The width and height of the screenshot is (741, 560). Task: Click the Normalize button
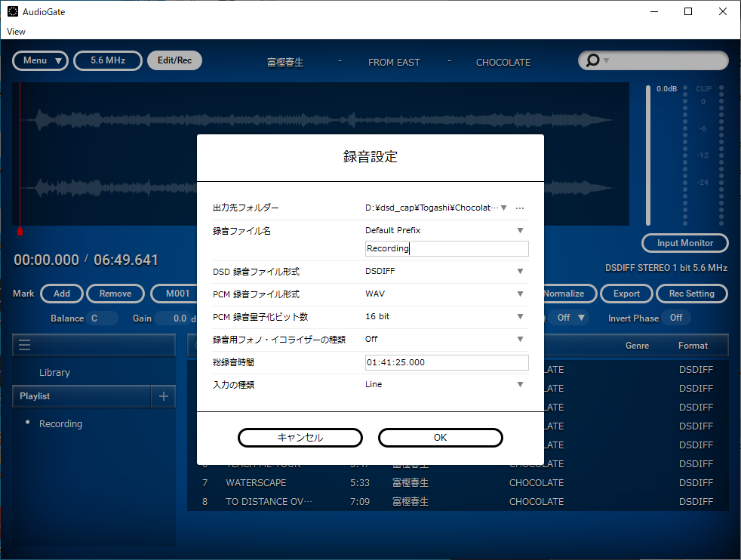click(x=570, y=294)
